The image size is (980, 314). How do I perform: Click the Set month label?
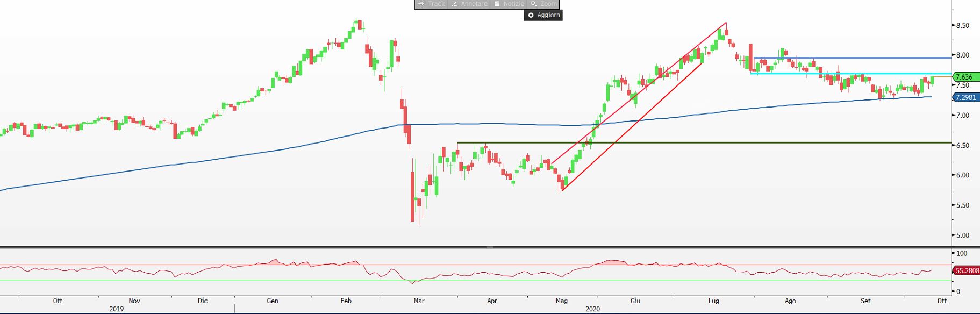point(865,301)
